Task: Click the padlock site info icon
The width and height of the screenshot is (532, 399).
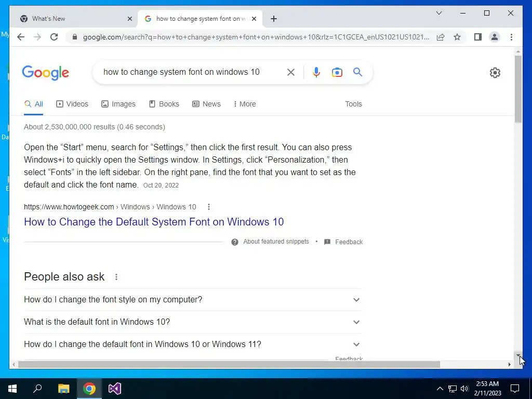Action: click(75, 37)
